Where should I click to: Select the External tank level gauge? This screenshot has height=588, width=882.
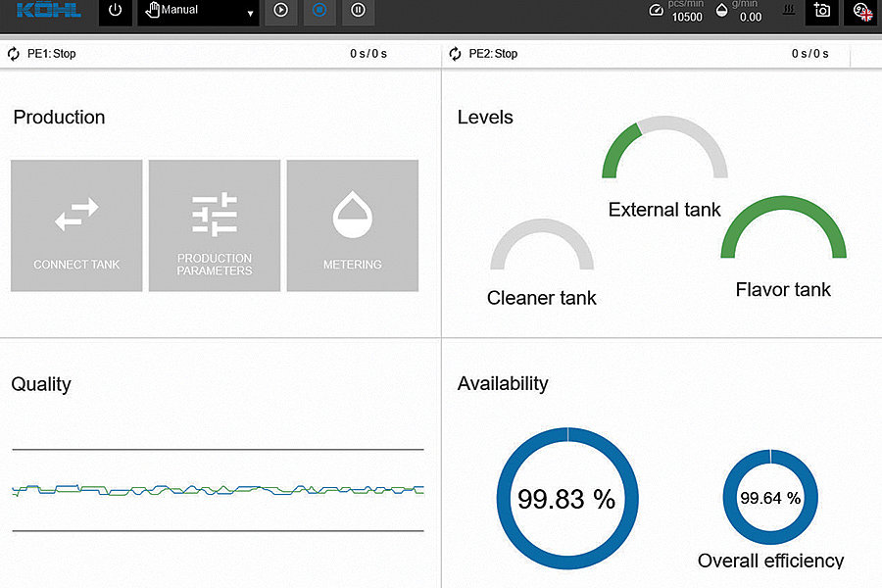(x=664, y=152)
